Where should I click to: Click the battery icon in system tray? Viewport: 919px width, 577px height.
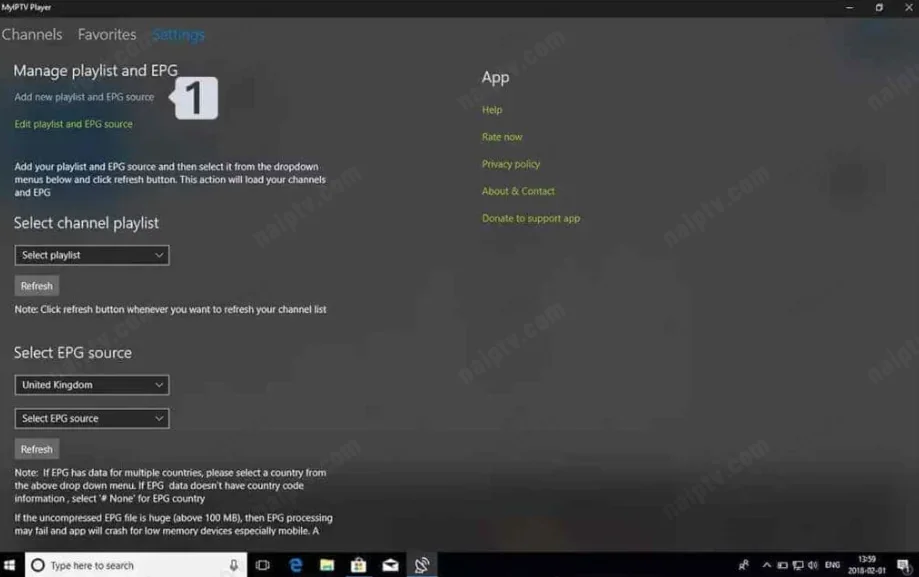click(x=782, y=565)
